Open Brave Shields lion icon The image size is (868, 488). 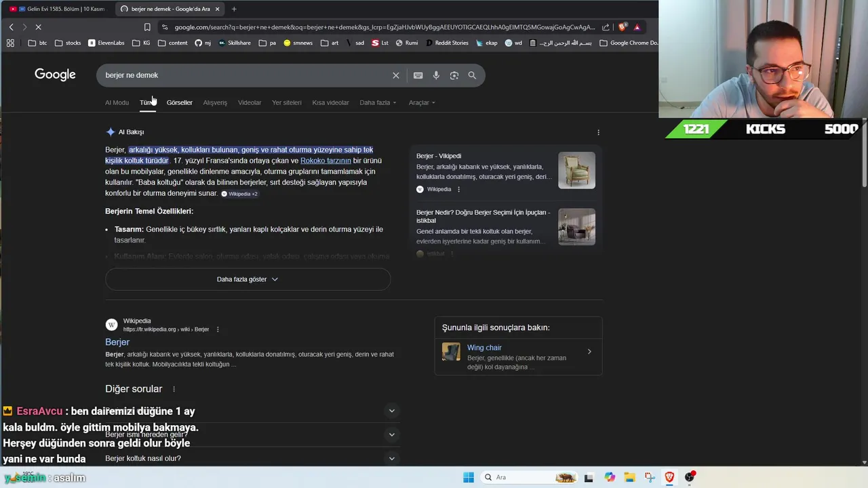[622, 27]
